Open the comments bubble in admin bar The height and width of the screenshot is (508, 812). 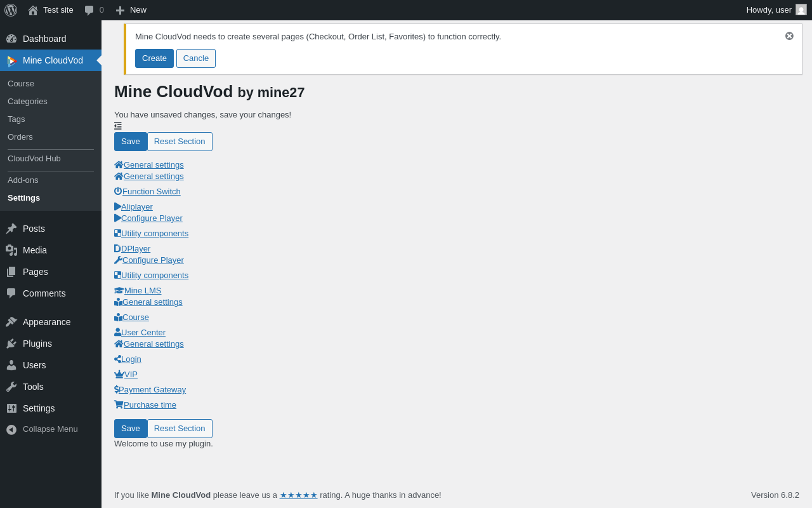click(x=89, y=10)
